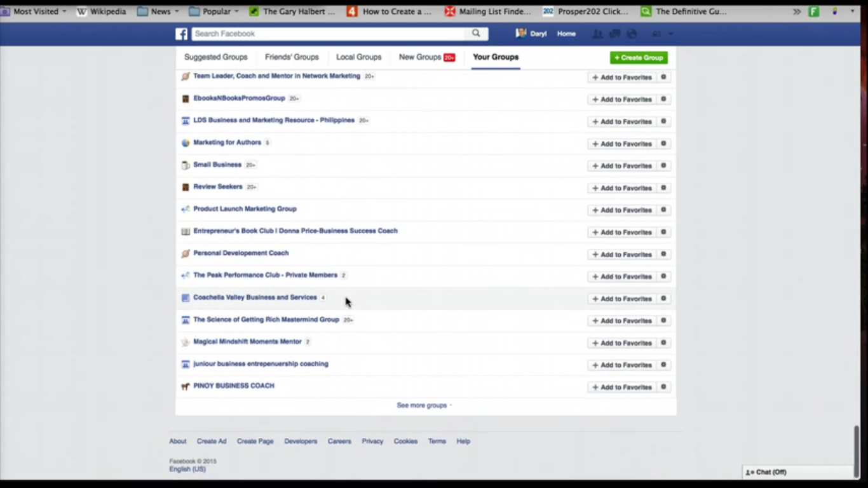Switch to Suggested Groups tab
The image size is (868, 488).
pos(216,57)
